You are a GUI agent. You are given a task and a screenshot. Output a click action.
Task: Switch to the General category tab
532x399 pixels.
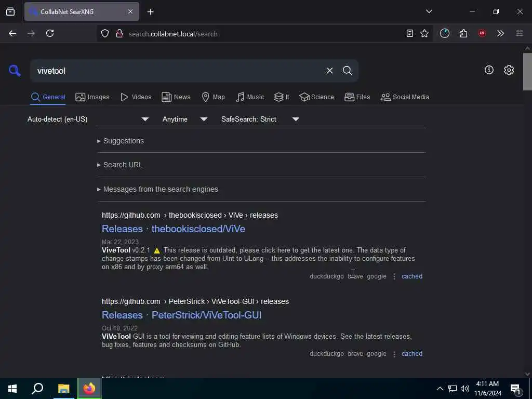(48, 97)
